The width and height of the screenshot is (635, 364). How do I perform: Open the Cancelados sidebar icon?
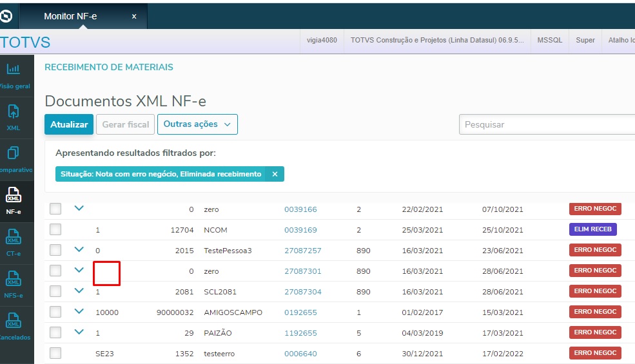(13, 320)
